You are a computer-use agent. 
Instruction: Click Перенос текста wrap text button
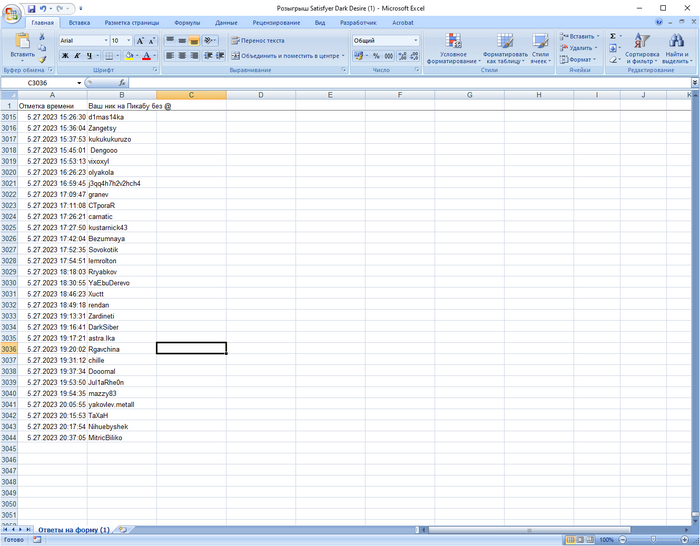(x=258, y=41)
